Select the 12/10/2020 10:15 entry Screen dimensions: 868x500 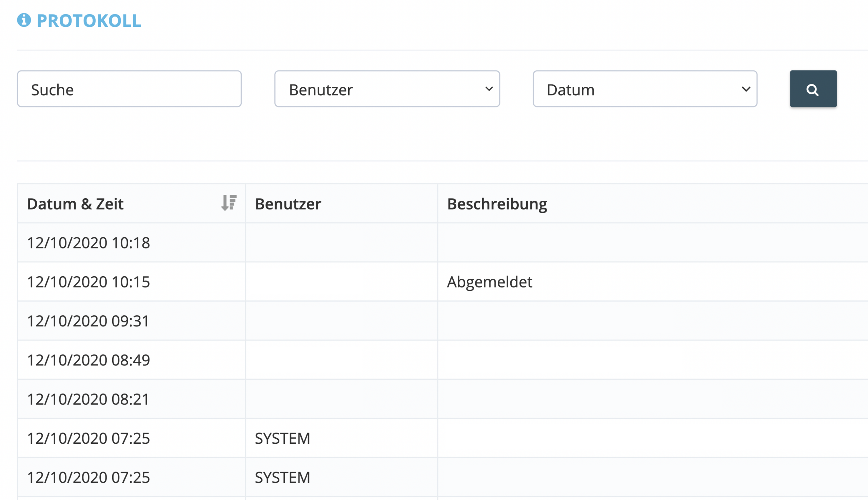(442, 282)
